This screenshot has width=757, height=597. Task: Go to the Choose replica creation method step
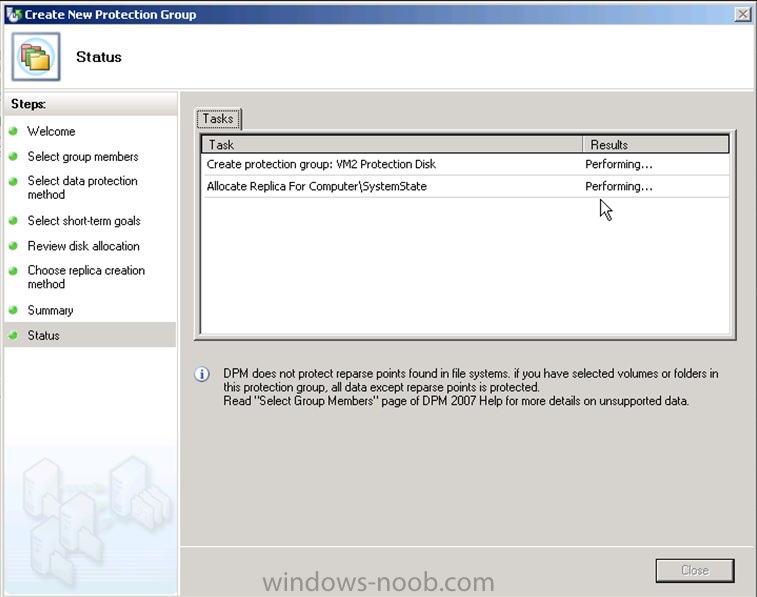tap(86, 277)
